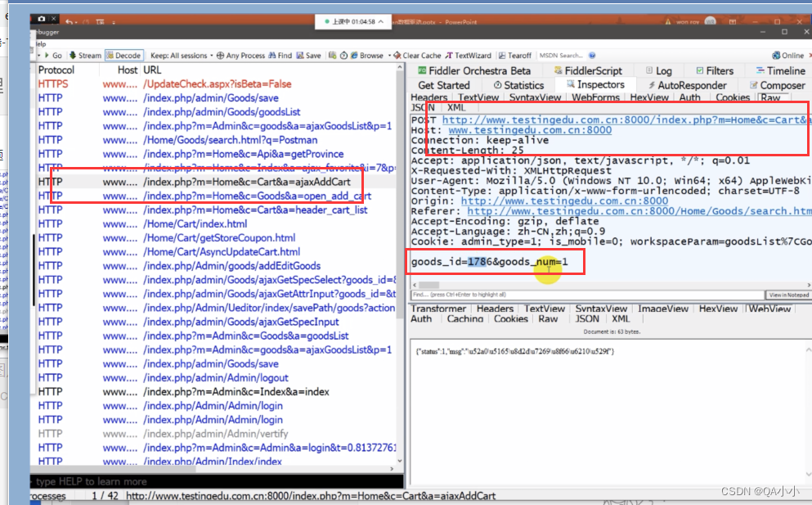Open the TextWizard tool
Image resolution: width=812 pixels, height=505 pixels.
tap(468, 56)
